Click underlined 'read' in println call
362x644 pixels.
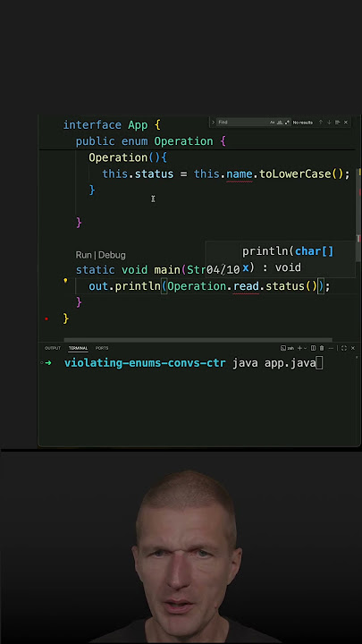(x=246, y=286)
